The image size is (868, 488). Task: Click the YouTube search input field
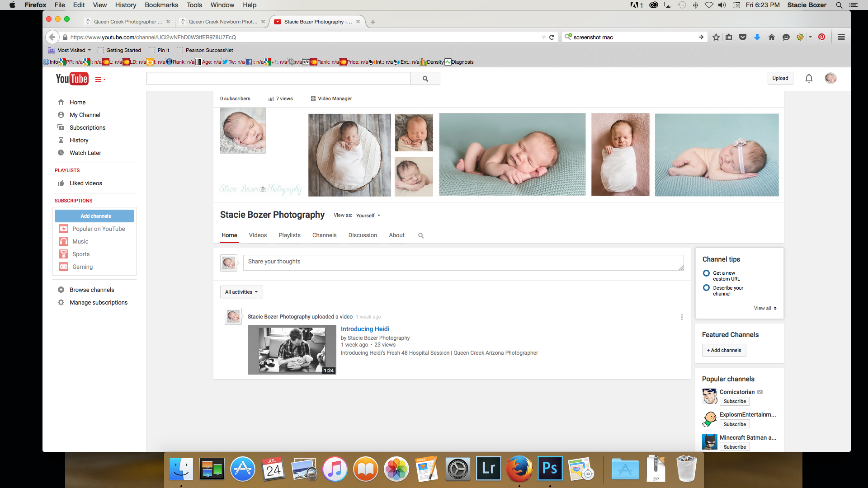278,79
